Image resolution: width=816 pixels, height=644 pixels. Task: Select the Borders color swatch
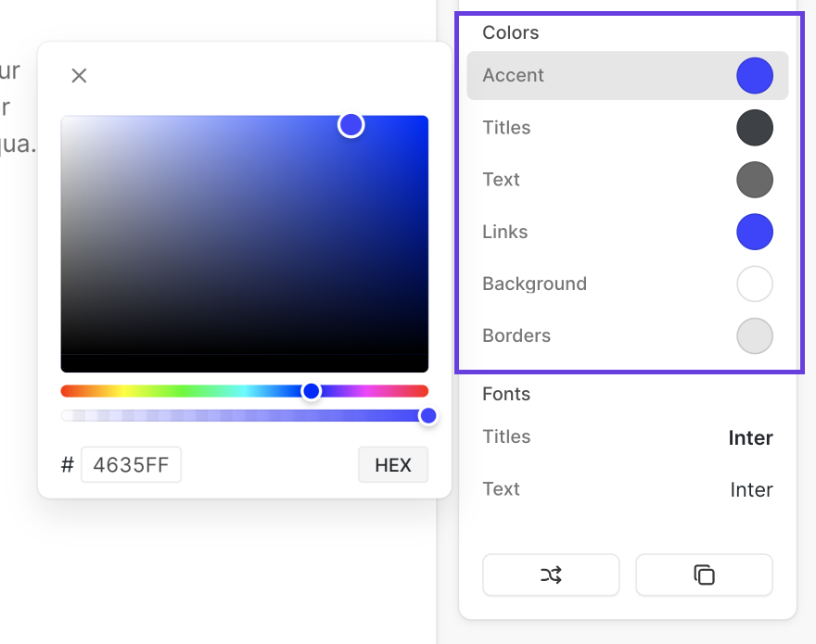coord(755,335)
